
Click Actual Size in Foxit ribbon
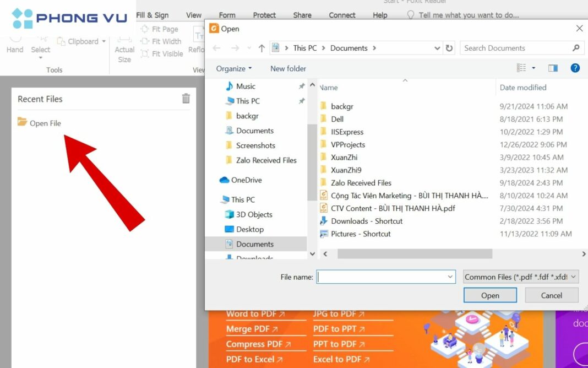click(x=124, y=51)
